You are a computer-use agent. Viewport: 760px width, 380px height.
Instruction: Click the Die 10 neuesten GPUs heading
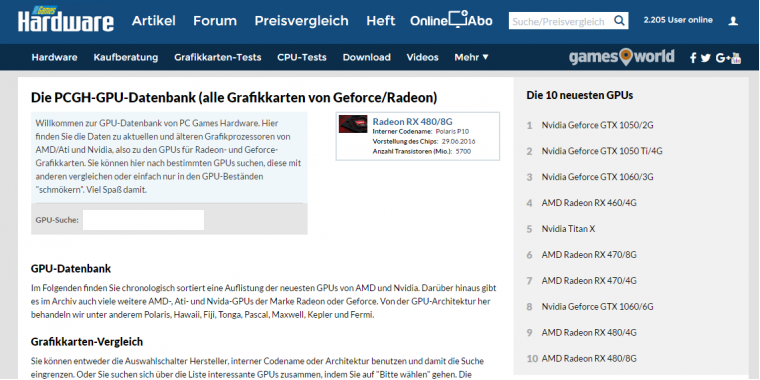[580, 95]
